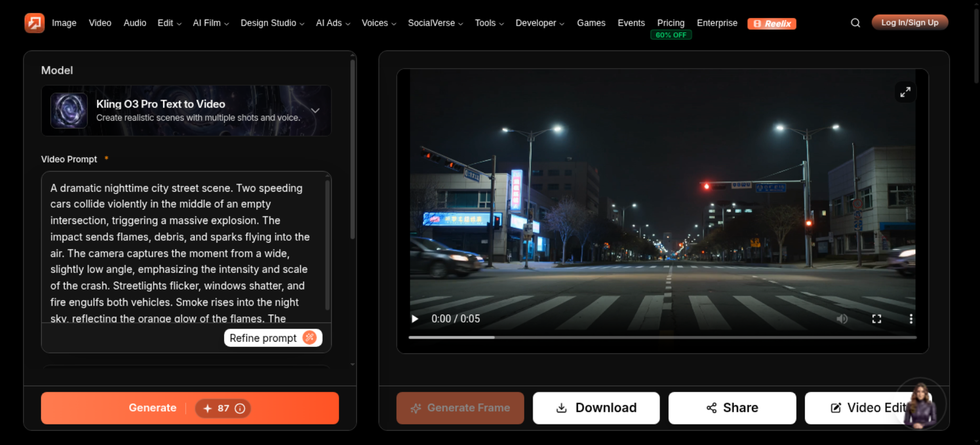This screenshot has height=445, width=980.
Task: Click the Share button
Action: tap(732, 408)
